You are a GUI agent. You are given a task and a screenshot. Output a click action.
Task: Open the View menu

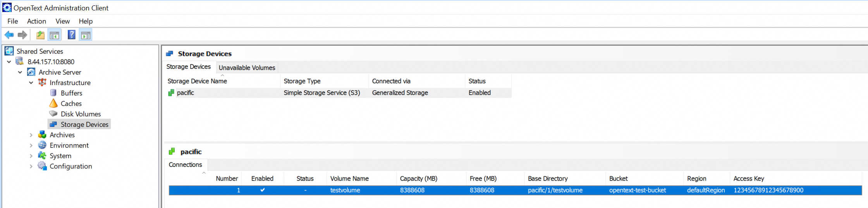[63, 21]
